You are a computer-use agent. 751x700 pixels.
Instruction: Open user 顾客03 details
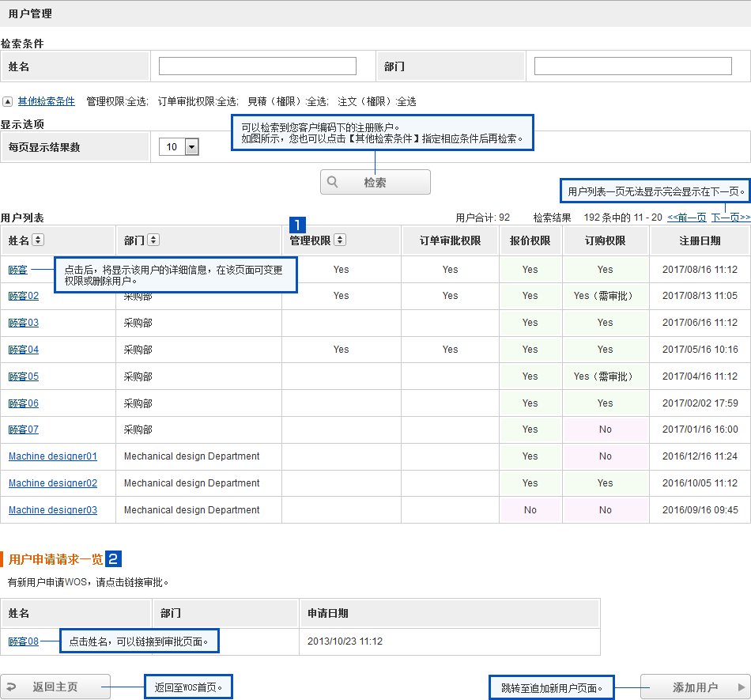point(24,323)
